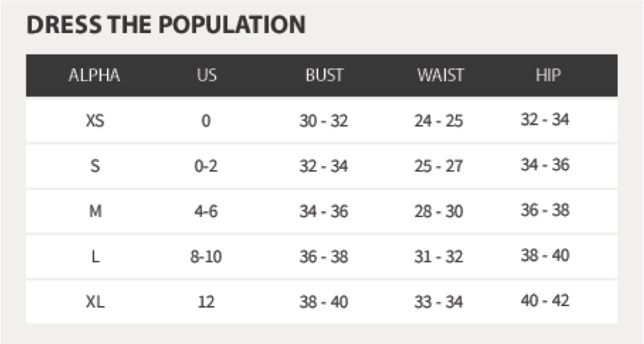Click the WAIST column header
The width and height of the screenshot is (644, 344).
tap(440, 76)
